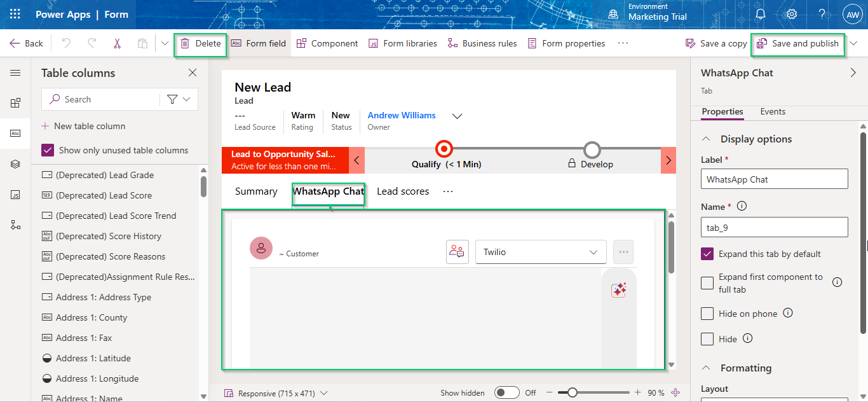The image size is (868, 402).
Task: Click the zoom slider handle
Action: coord(573,392)
